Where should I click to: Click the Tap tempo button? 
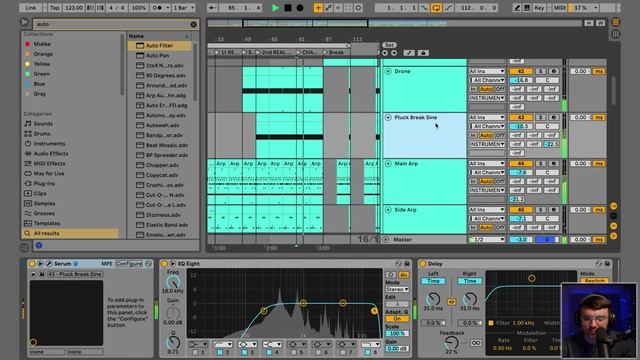54,8
